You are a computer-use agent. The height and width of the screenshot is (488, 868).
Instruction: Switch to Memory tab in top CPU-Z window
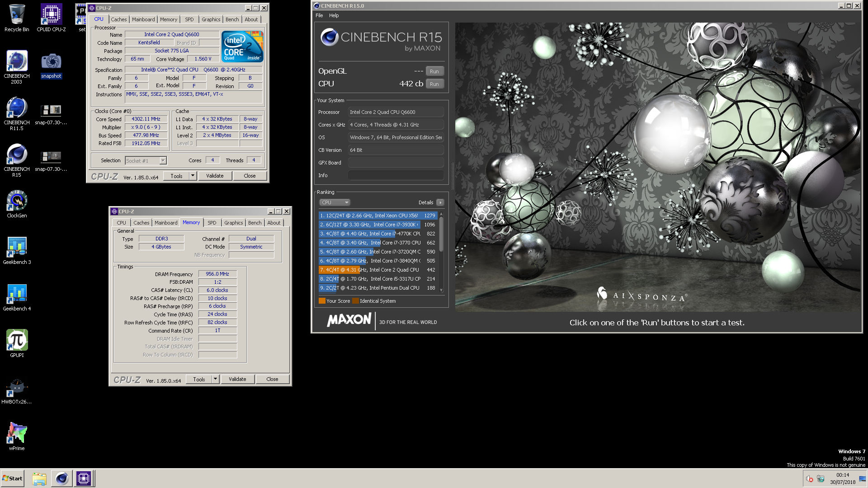pyautogui.click(x=169, y=19)
